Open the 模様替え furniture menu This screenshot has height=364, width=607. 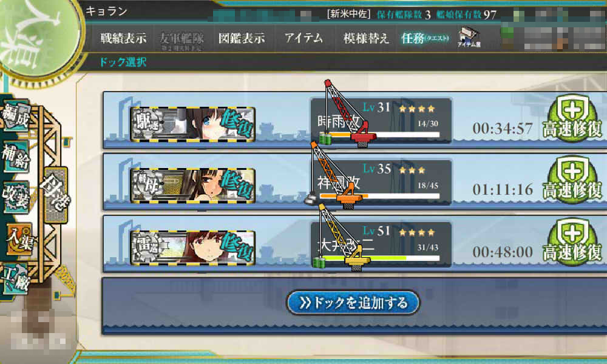point(366,38)
